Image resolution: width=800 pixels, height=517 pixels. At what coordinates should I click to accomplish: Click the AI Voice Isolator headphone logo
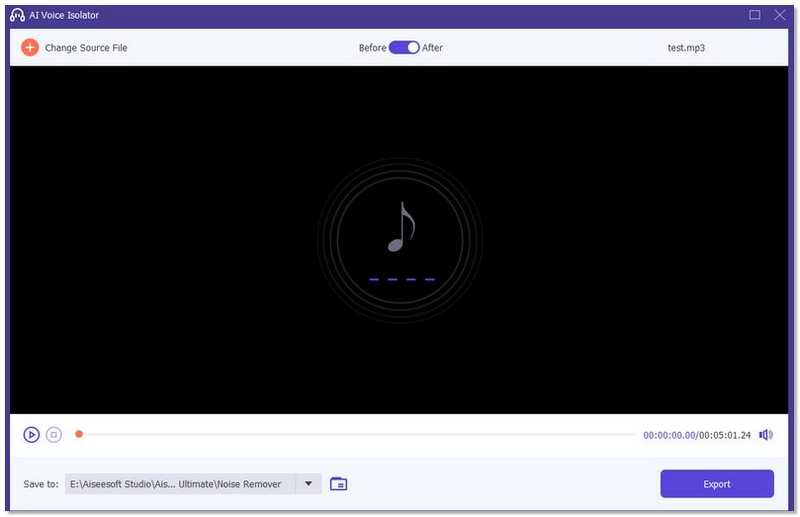tap(17, 15)
